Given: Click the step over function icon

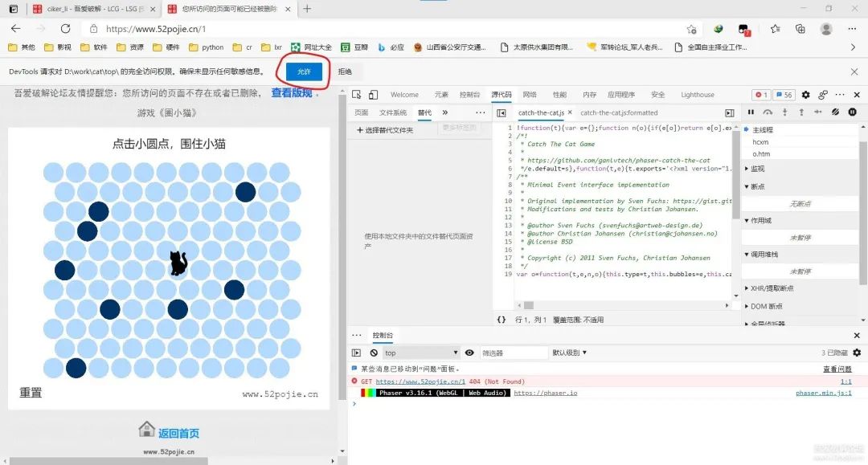Looking at the screenshot, I should tap(768, 112).
